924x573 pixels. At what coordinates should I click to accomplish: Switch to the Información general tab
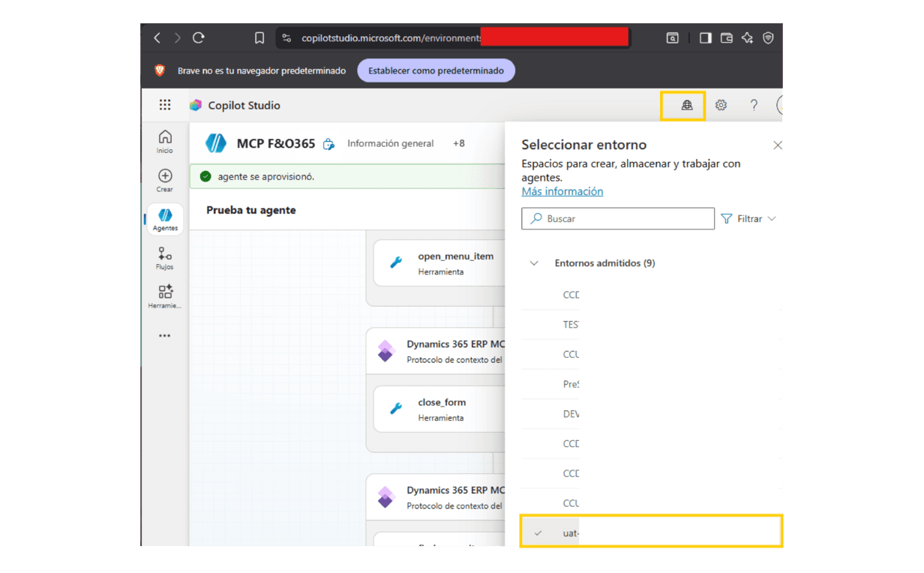390,143
